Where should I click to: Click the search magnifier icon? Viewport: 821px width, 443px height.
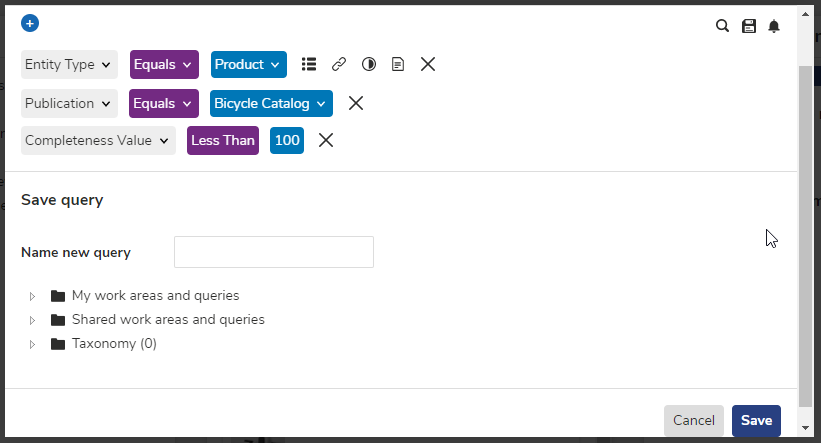tap(722, 26)
